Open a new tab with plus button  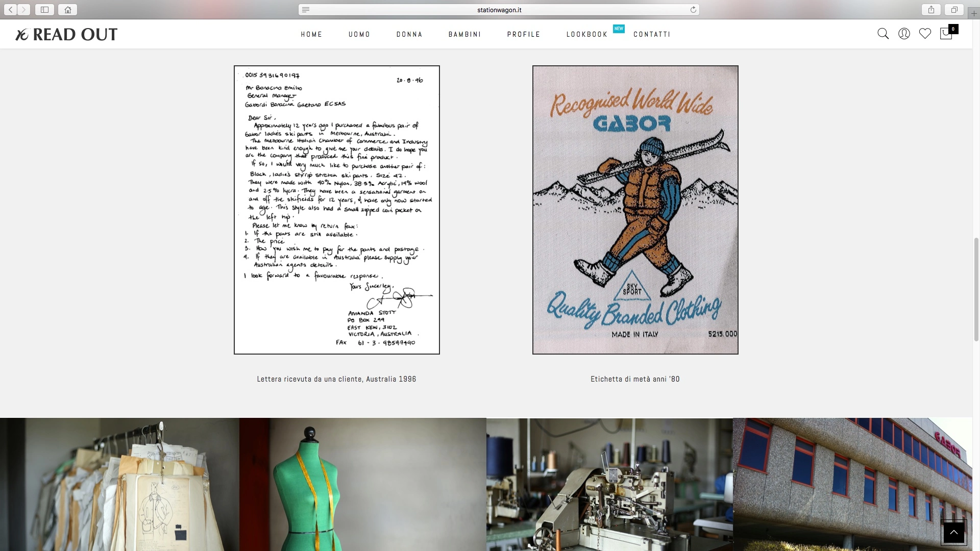974,13
